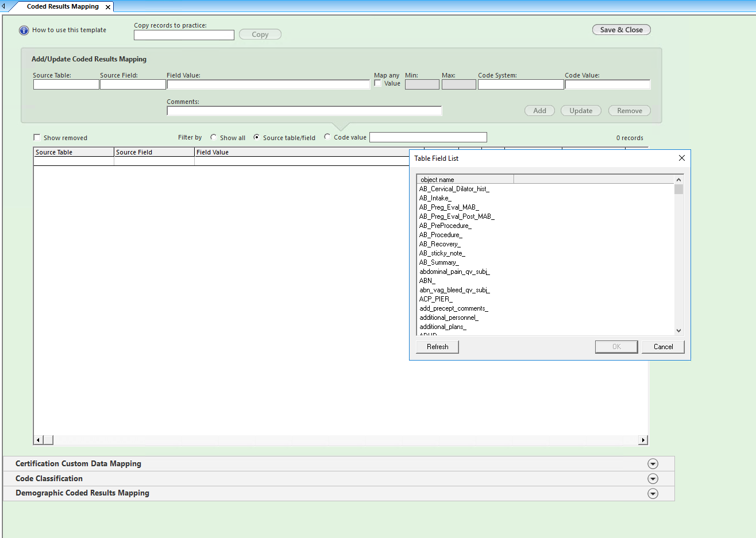Image resolution: width=756 pixels, height=538 pixels.
Task: Click the Comments input field
Action: point(304,111)
